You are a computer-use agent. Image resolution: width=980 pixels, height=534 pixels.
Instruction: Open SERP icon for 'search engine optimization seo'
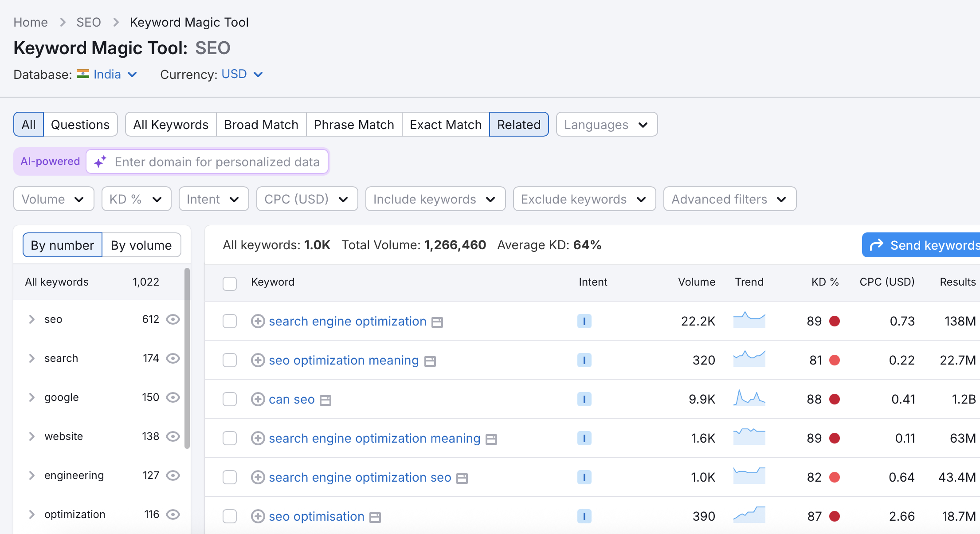462,479
